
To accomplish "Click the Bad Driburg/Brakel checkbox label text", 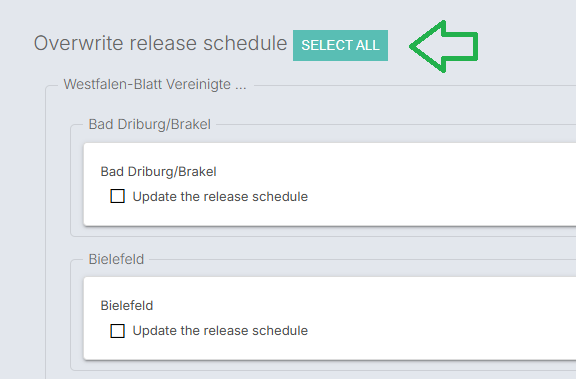I will (220, 196).
